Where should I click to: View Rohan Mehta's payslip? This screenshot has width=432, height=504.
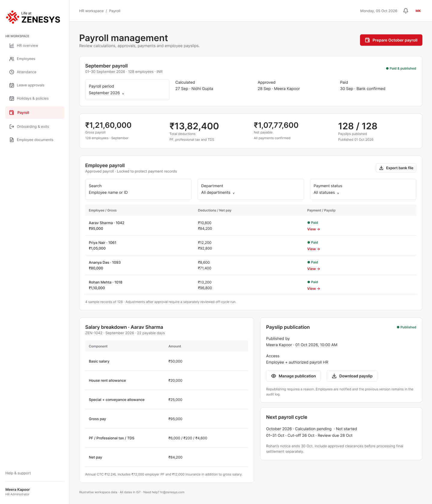pyautogui.click(x=313, y=289)
